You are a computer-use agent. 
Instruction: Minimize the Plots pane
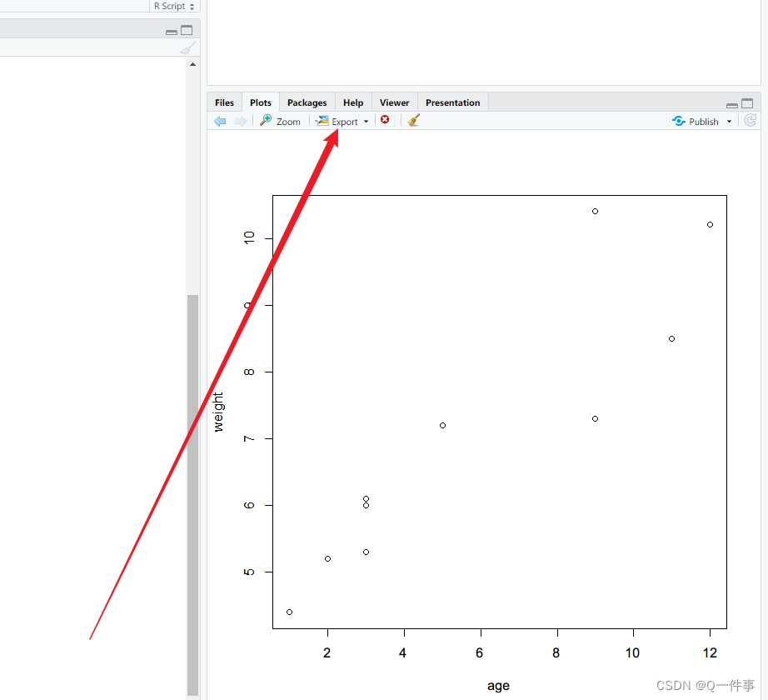[x=731, y=105]
